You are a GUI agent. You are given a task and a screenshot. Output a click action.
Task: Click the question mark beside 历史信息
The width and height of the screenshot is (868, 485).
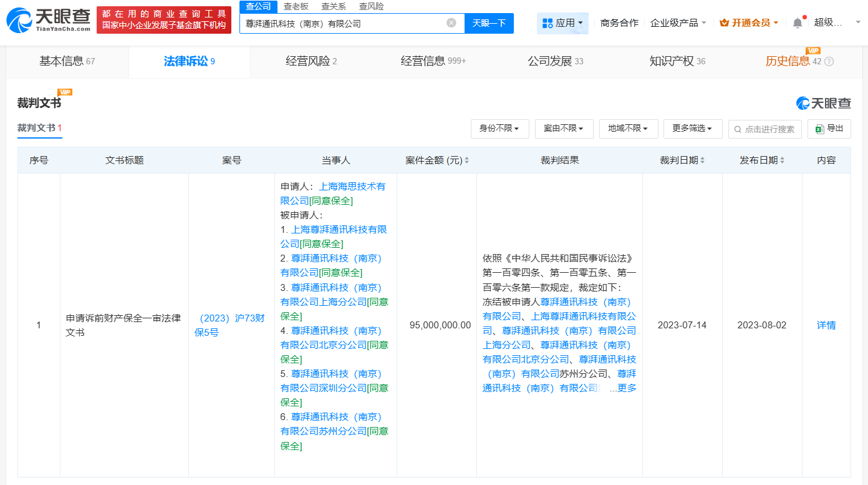[x=827, y=62]
